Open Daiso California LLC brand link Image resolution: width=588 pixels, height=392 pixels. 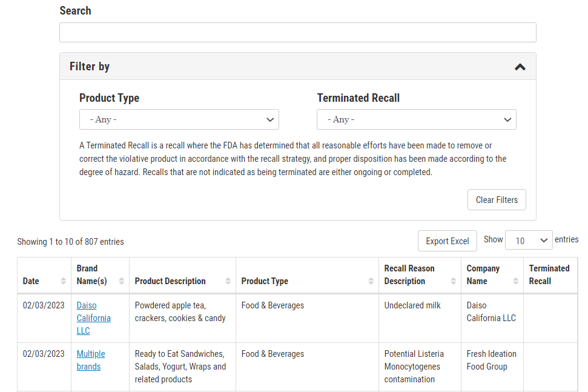(x=93, y=318)
